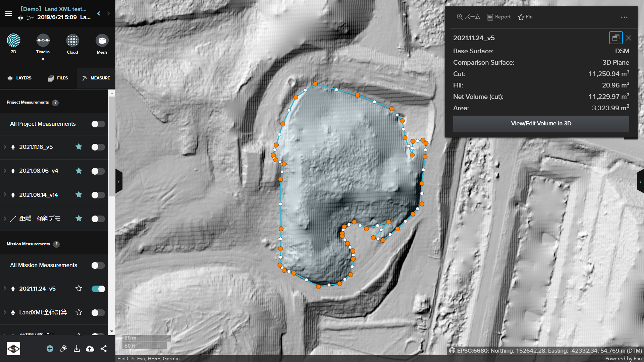Select the LandXML全体計算 measurement name
This screenshot has width=644, height=362.
(x=43, y=312)
